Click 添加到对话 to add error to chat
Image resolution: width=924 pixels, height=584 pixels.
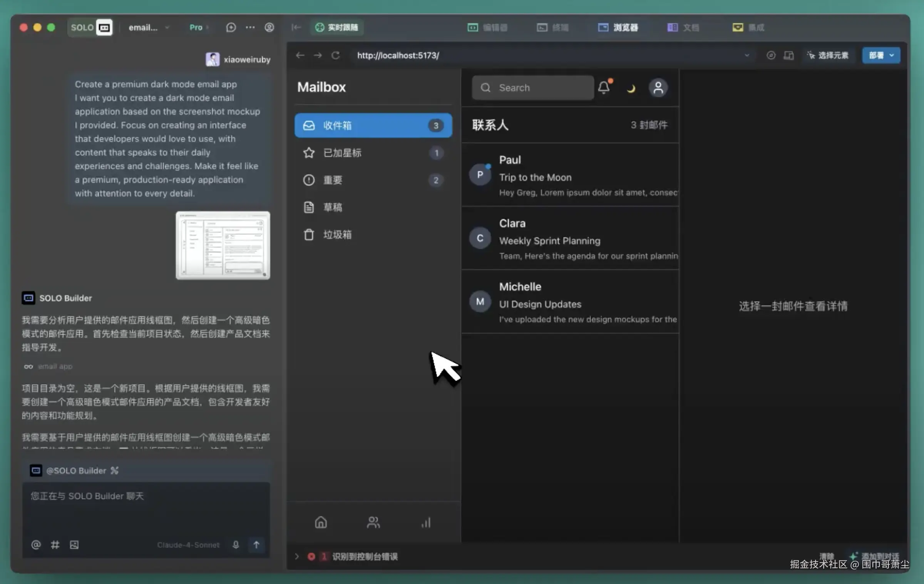tap(875, 556)
